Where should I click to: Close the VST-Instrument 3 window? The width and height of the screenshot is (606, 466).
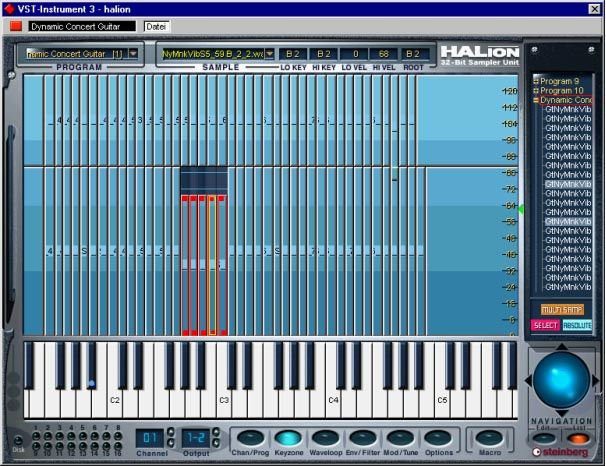[x=594, y=9]
